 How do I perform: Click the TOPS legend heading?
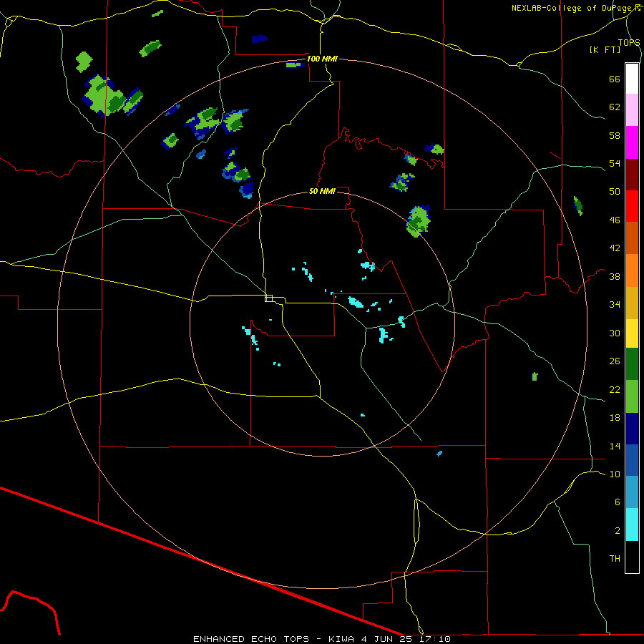coord(629,42)
